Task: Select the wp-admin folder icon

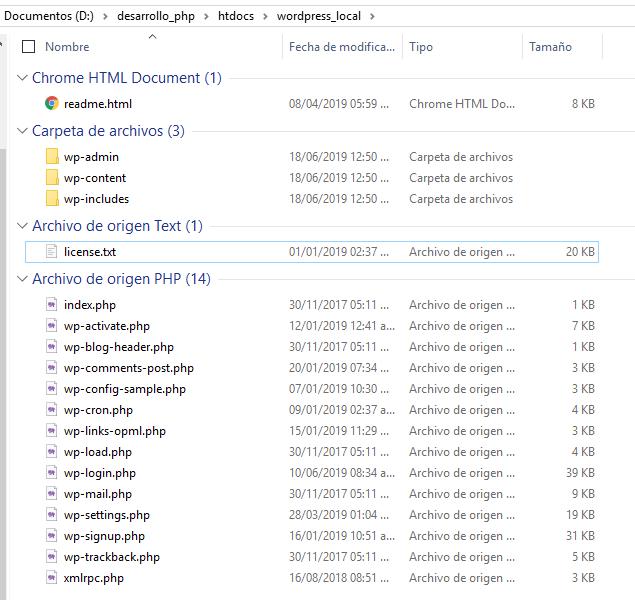Action: click(x=52, y=156)
